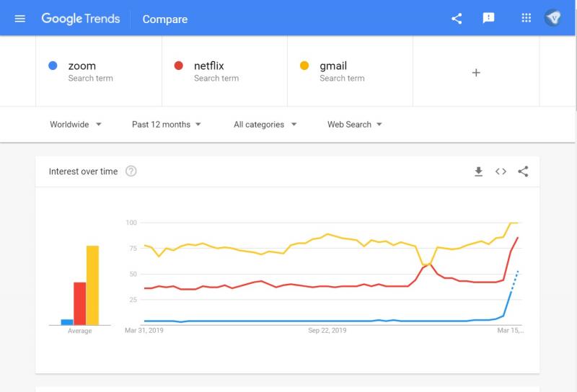Open the Google apps grid
This screenshot has height=392, width=577.
527,19
